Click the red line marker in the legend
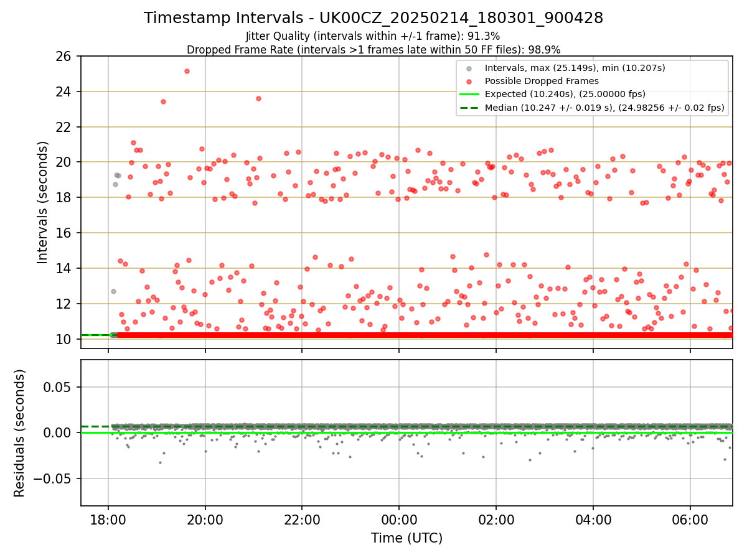This screenshot has width=747, height=560. (x=469, y=81)
